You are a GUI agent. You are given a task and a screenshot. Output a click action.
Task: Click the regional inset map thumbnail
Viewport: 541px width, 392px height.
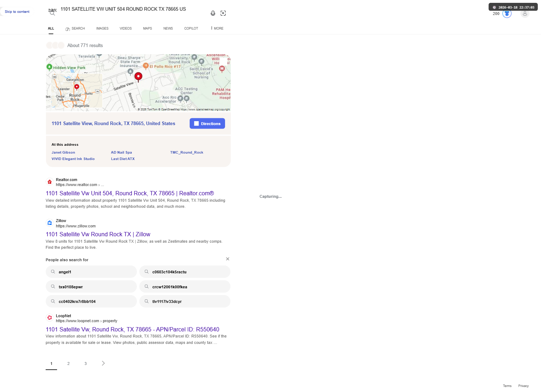[x=77, y=91]
